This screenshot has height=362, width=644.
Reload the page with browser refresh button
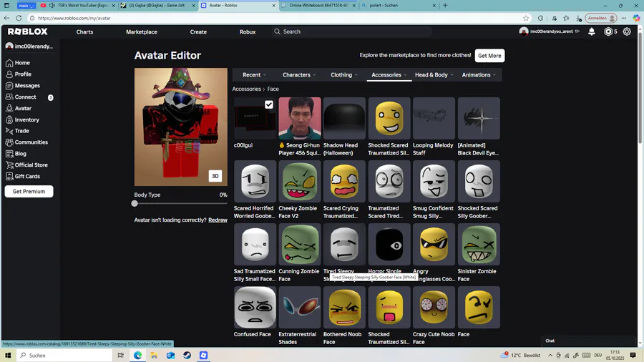19,18
